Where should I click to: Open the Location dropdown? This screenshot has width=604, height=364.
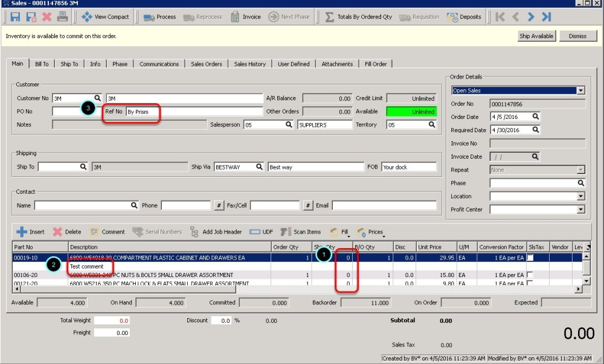pyautogui.click(x=581, y=196)
